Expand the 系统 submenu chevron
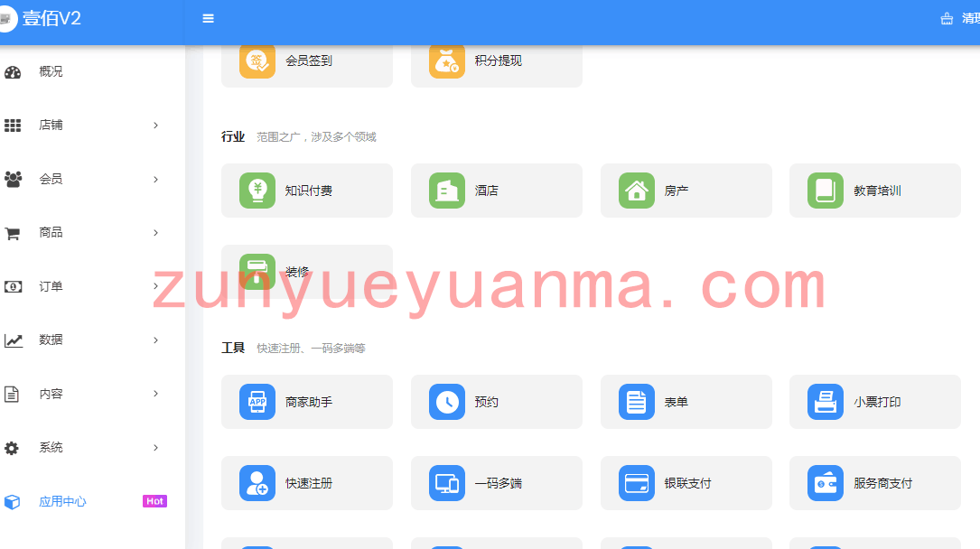Viewport: 980px width, 549px height. pyautogui.click(x=155, y=448)
